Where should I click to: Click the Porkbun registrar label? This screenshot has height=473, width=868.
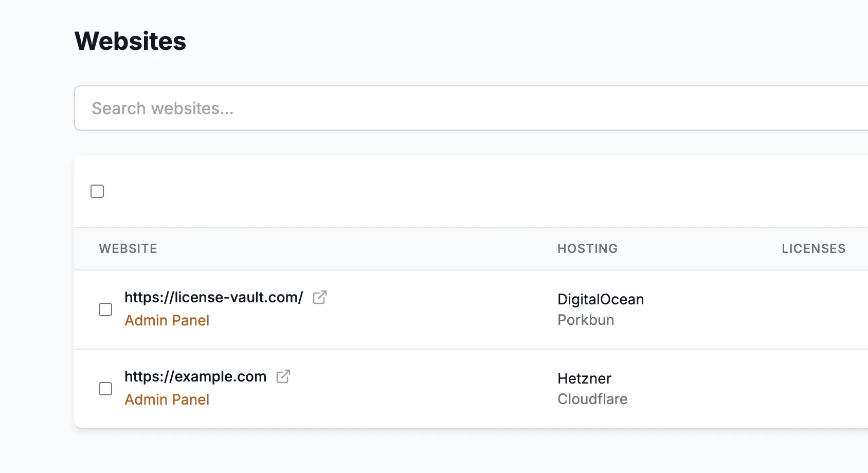(586, 320)
